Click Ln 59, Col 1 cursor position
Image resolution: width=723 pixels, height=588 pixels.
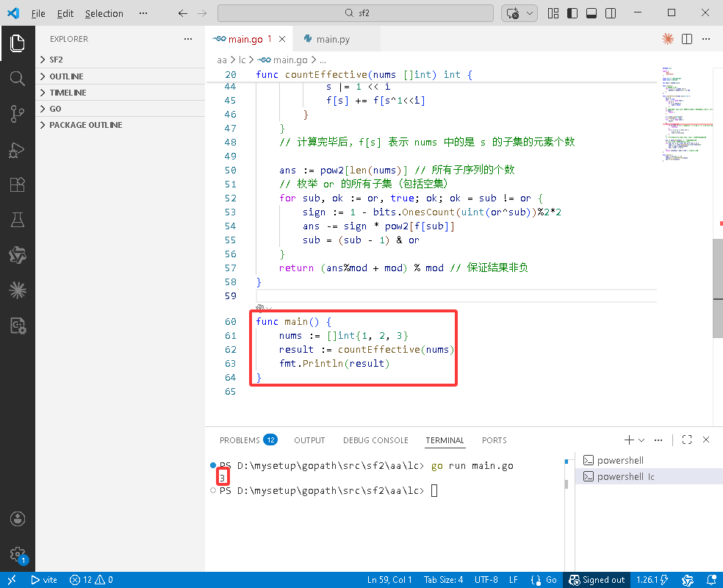coord(389,580)
